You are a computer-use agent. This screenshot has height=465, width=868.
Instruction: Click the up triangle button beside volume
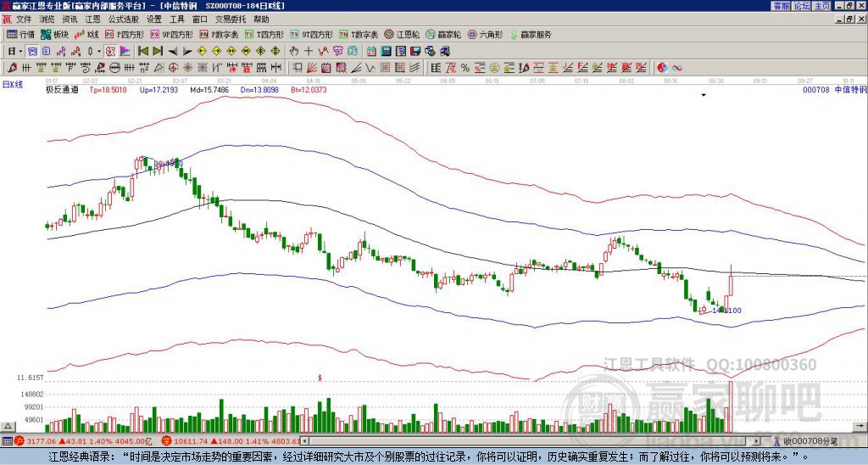pos(8,426)
